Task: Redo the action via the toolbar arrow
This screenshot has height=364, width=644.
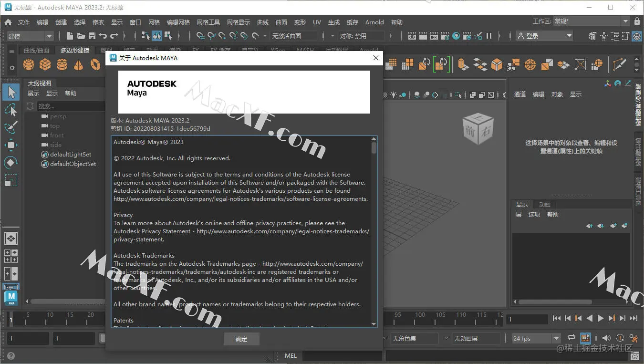Action: [x=114, y=36]
